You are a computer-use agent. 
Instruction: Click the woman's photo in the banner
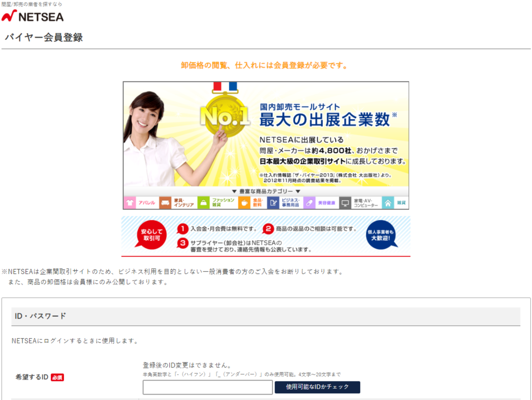[x=156, y=138]
